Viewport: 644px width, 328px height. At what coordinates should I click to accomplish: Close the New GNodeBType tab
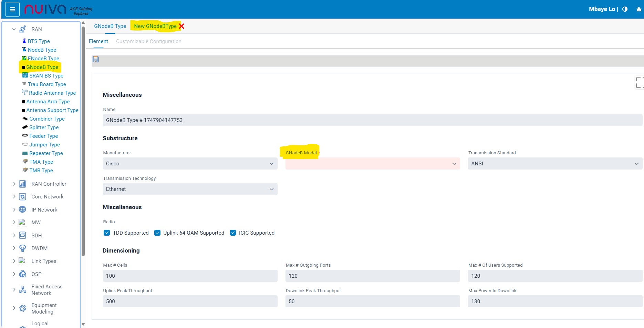[181, 26]
